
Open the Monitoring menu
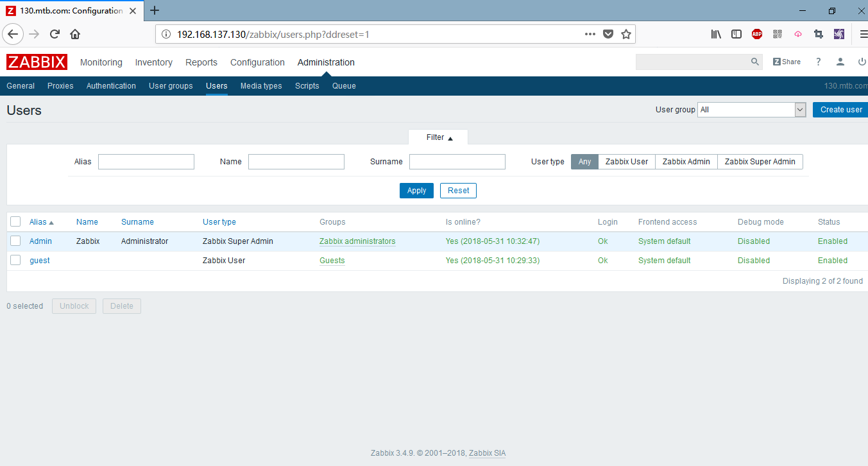click(101, 62)
